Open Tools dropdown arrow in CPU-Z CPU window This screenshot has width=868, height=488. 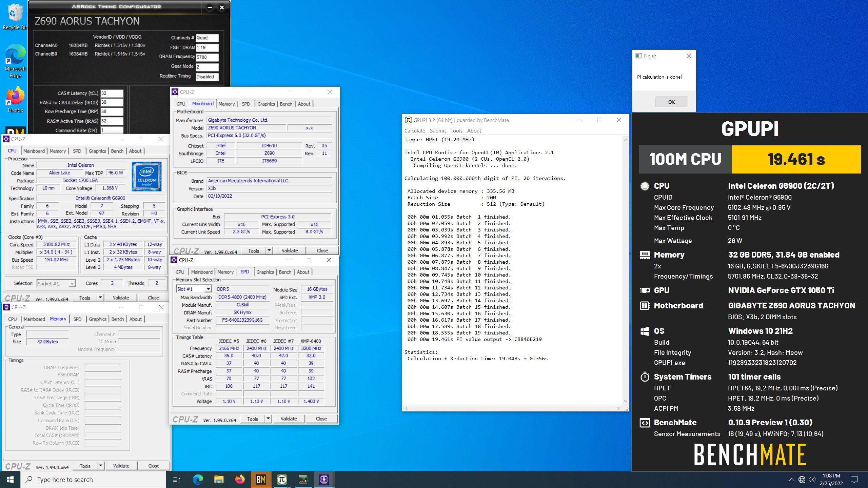tap(100, 298)
